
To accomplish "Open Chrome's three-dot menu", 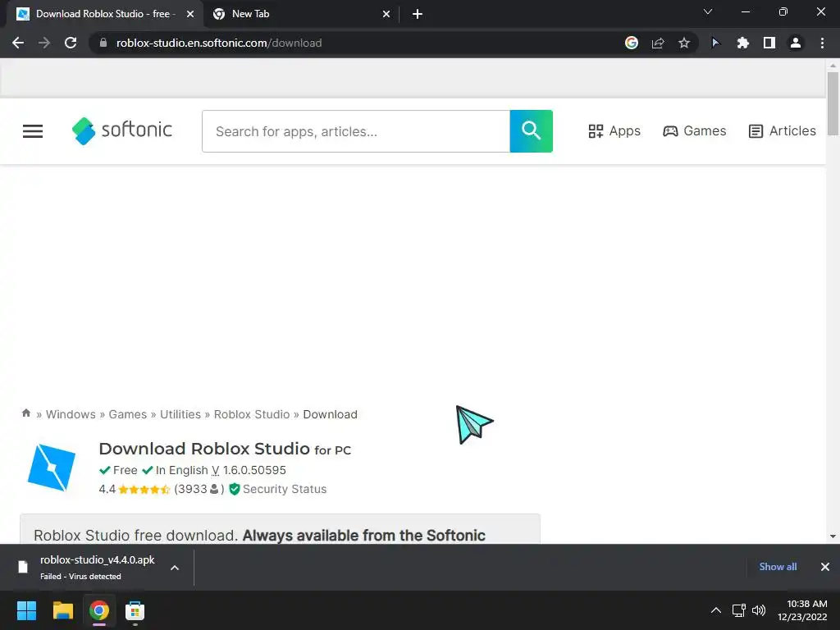I will [x=822, y=43].
